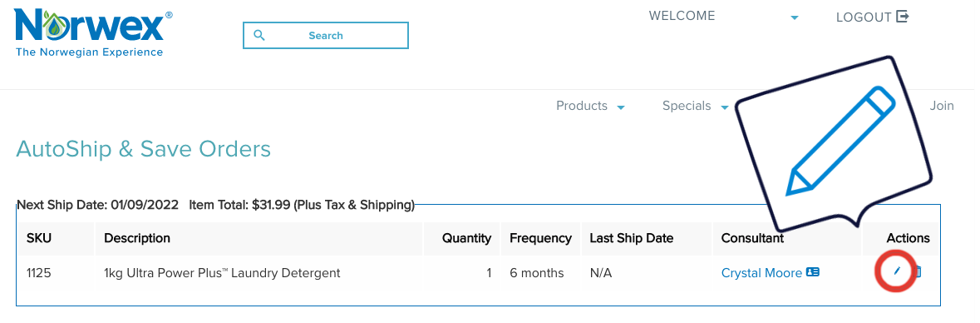This screenshot has height=323, width=980.
Task: Focus the Search input box
Action: [x=326, y=35]
